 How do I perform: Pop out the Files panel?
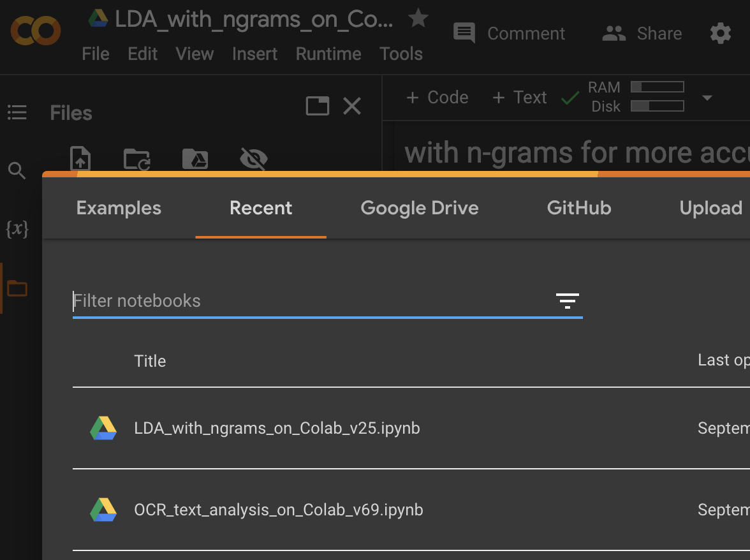pos(317,106)
